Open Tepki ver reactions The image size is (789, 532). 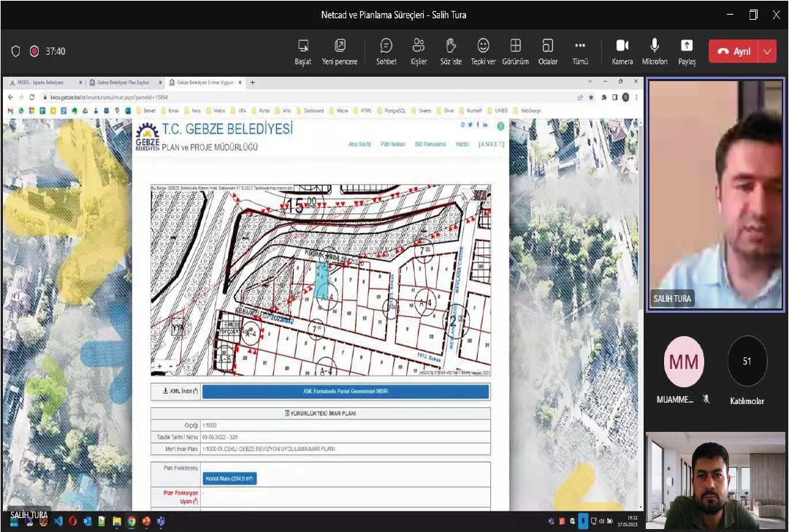click(x=483, y=52)
